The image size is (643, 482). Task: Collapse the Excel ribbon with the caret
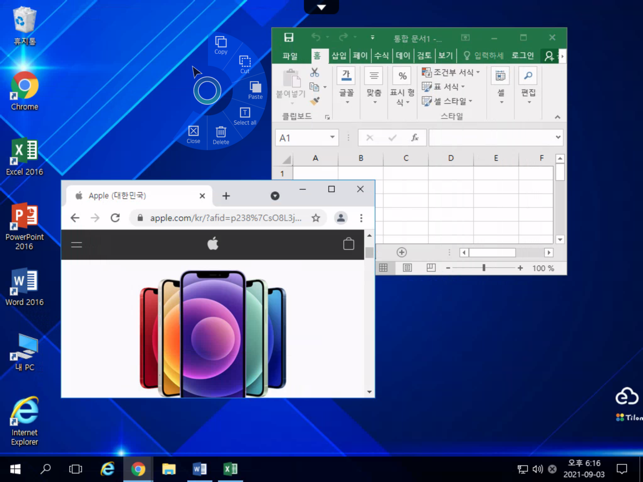pos(557,117)
